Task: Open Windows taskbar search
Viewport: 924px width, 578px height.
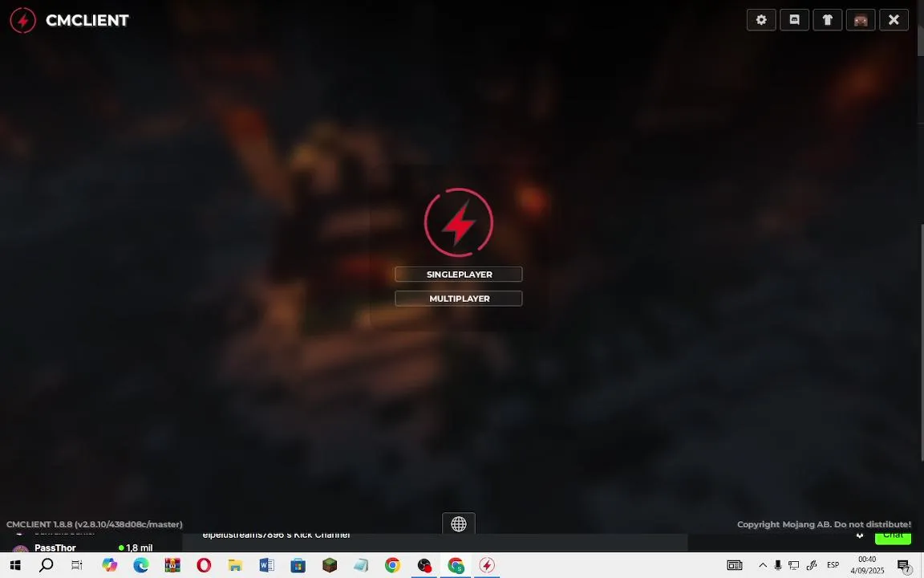Action: click(46, 565)
